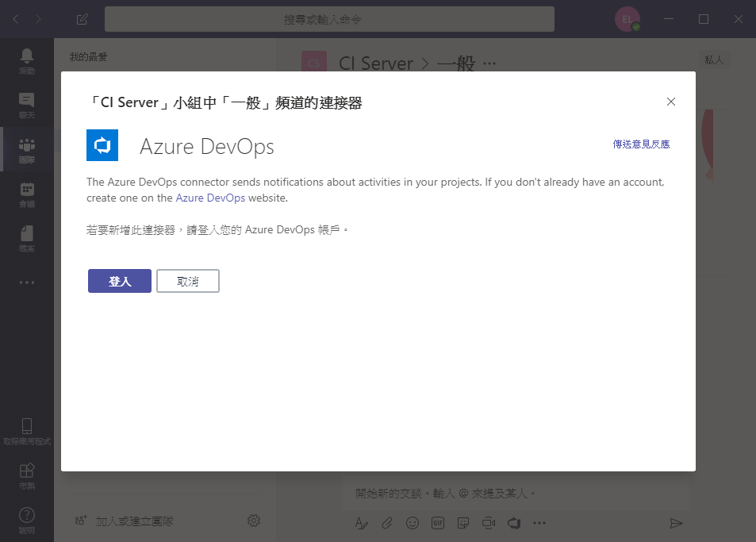Go back with the left arrow

click(16, 19)
